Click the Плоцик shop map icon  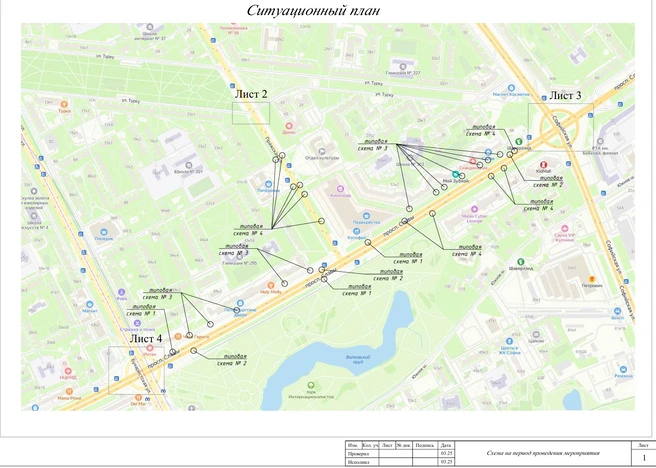[x=104, y=232]
